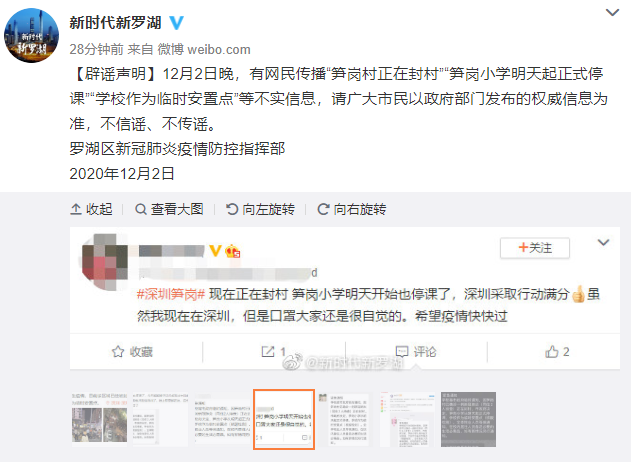Select 查看大图 to view full image
This screenshot has width=631, height=464.
pos(169,209)
